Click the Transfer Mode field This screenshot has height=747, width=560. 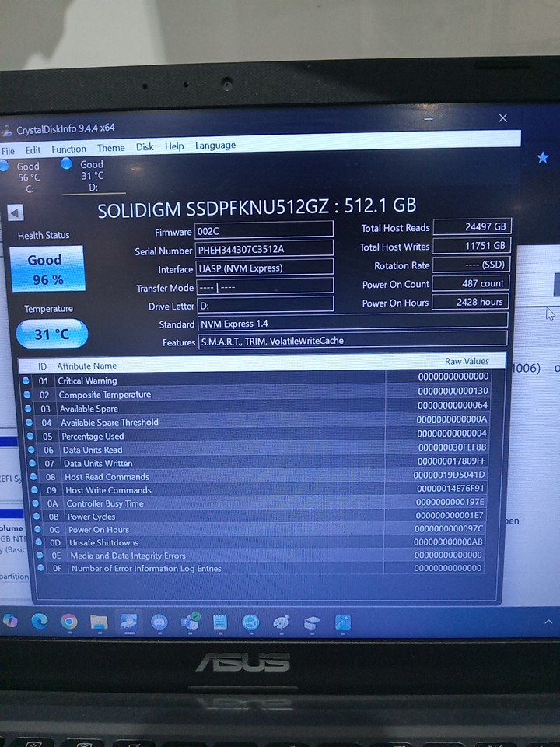pyautogui.click(x=264, y=286)
